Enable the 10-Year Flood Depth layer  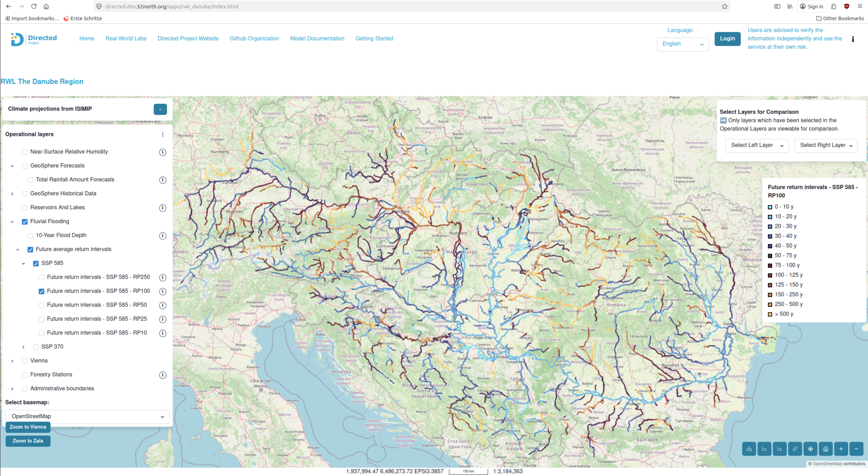click(31, 235)
